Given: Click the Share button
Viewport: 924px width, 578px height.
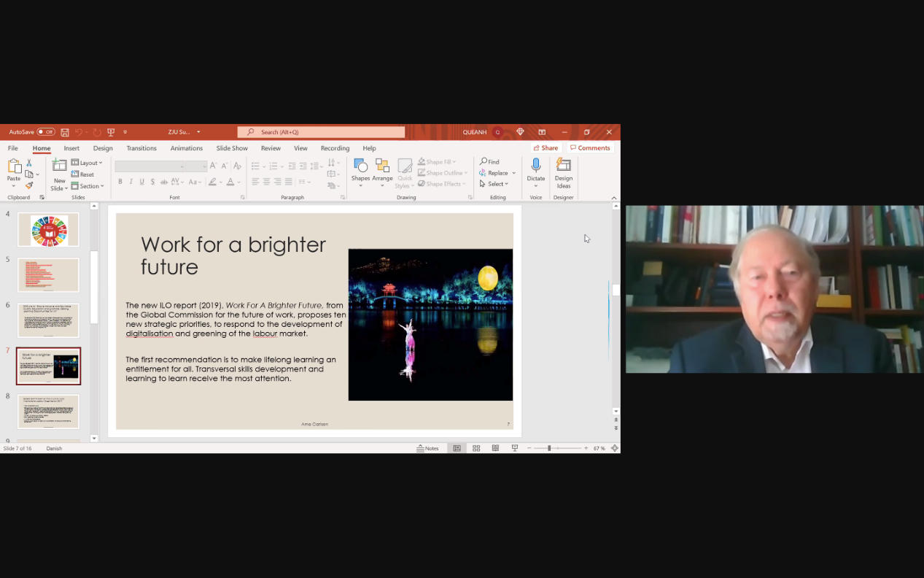Looking at the screenshot, I should pos(546,148).
